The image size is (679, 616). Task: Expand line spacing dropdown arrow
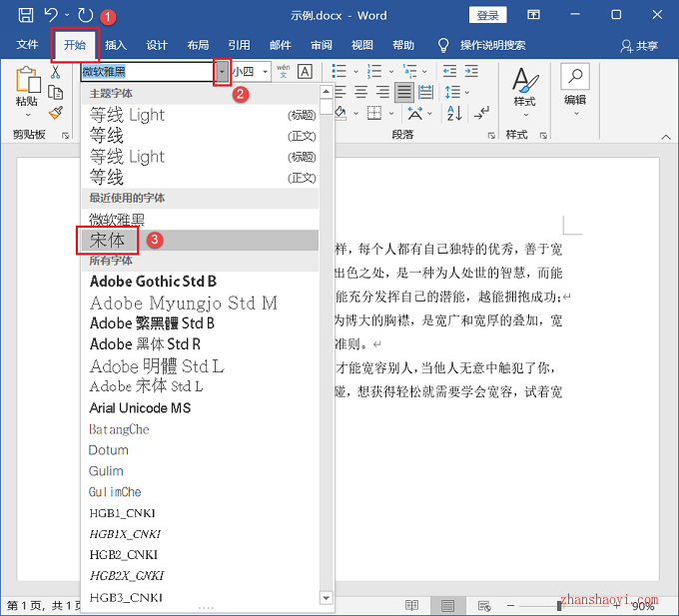pos(467,92)
